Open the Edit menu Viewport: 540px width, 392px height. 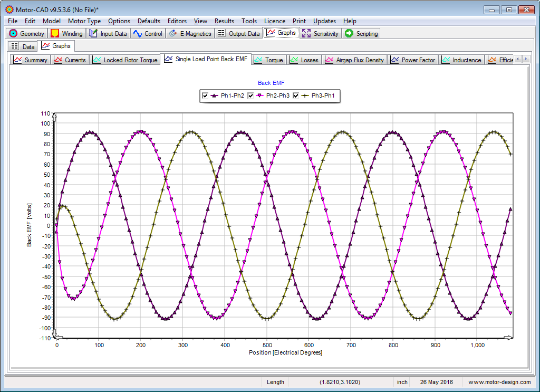(x=30, y=21)
